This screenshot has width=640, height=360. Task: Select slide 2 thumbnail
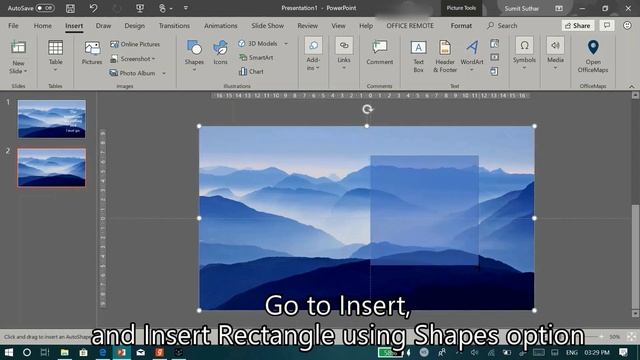(52, 168)
